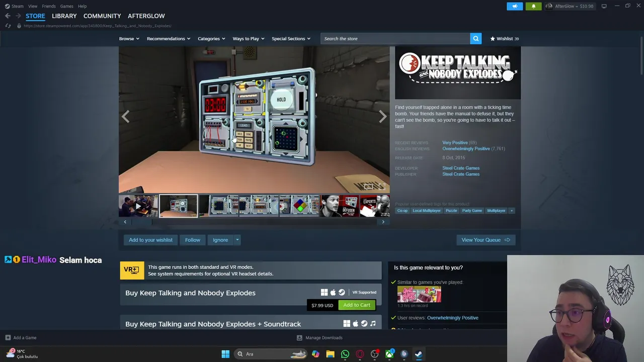Image resolution: width=644 pixels, height=362 pixels.
Task: Show next screenshot with right arrow
Action: tap(382, 117)
